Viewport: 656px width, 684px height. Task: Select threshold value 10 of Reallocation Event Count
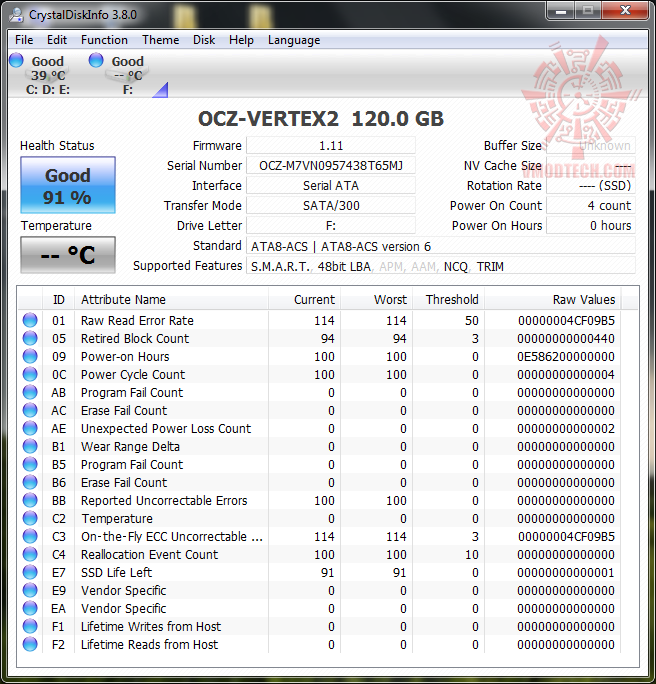point(472,554)
